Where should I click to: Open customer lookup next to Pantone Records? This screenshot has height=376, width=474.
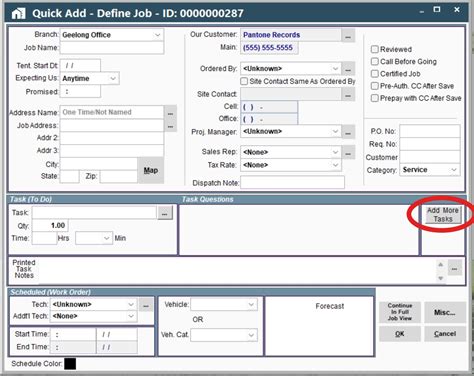click(x=348, y=35)
